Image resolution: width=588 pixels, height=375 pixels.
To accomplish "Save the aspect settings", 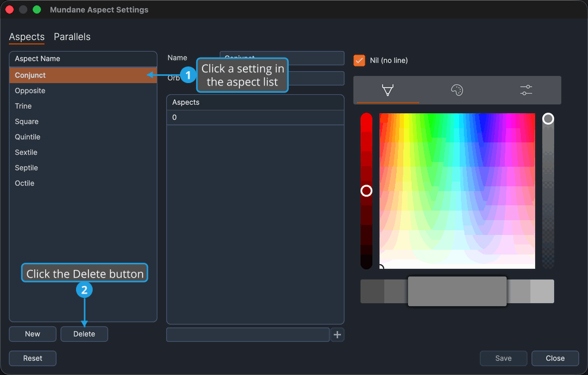I will point(503,358).
